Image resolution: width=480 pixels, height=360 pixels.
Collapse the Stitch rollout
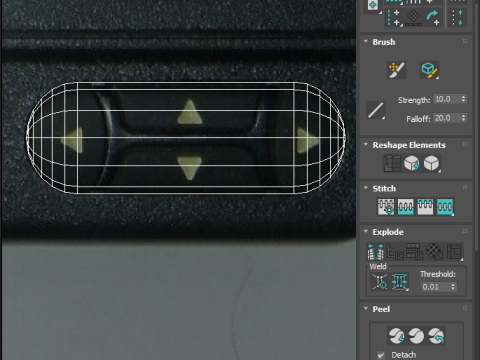[366, 188]
